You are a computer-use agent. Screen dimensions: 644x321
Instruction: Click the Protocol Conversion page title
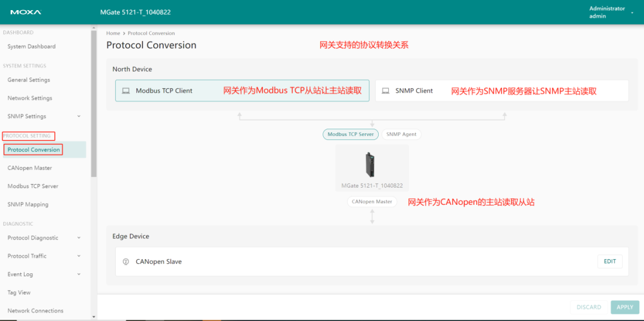click(151, 45)
